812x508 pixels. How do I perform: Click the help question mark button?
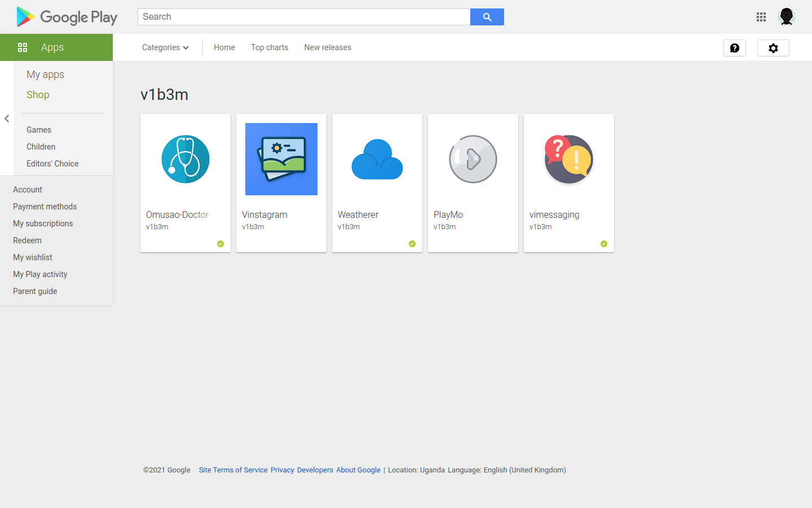pyautogui.click(x=735, y=48)
